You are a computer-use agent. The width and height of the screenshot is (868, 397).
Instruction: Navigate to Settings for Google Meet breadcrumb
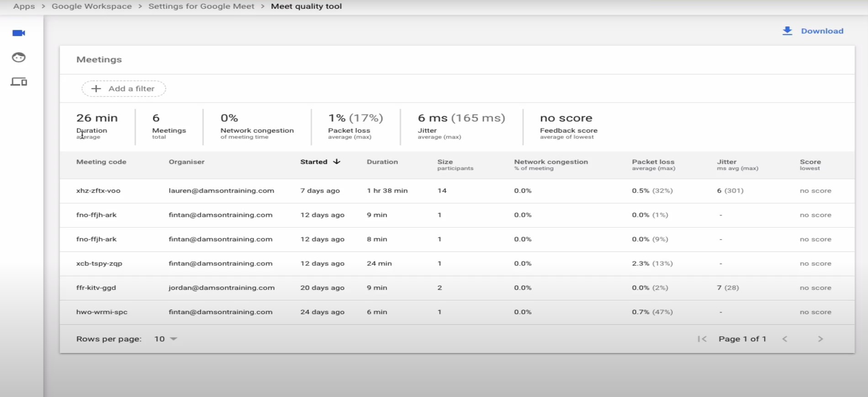point(201,6)
